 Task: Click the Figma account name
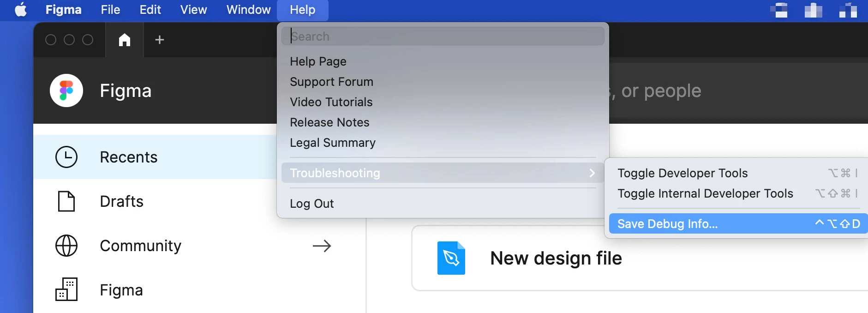point(126,91)
